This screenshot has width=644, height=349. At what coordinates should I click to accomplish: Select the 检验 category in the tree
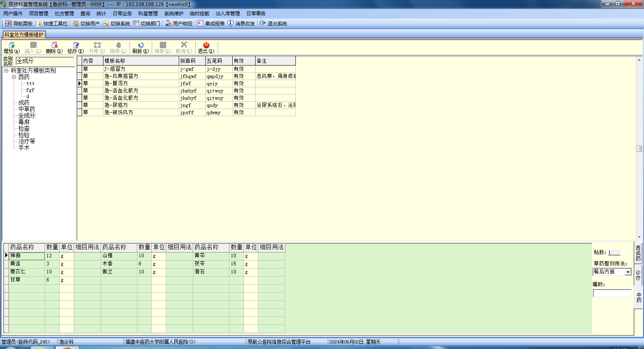pos(24,135)
